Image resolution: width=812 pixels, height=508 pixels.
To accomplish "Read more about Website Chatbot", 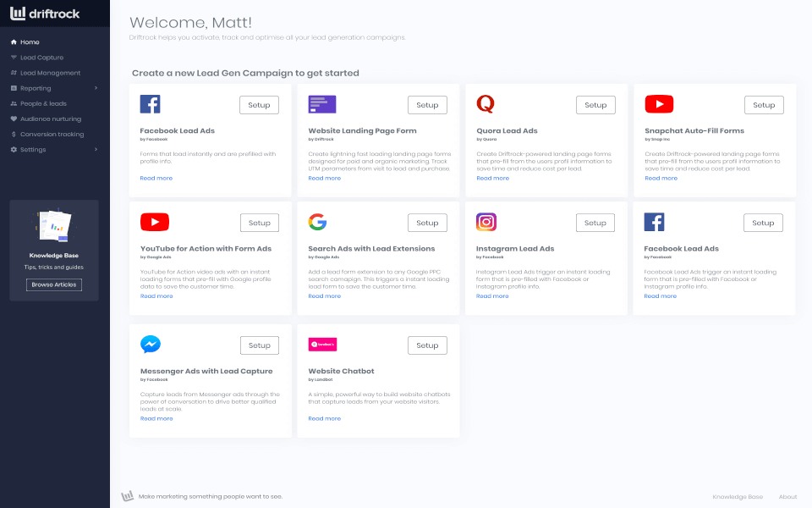I will point(325,418).
